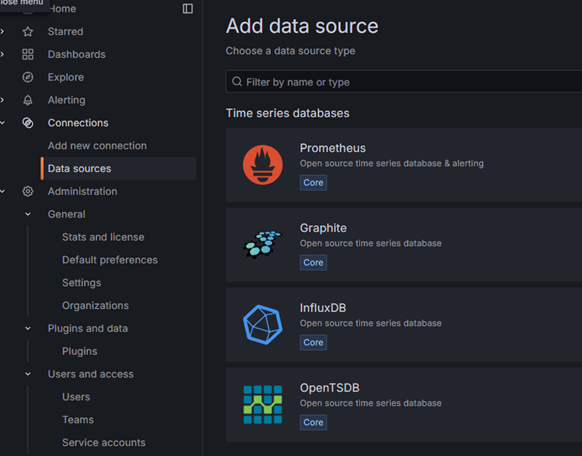Viewport: 582px width, 456px height.
Task: Collapse the Connections section chevron
Action: (2, 123)
